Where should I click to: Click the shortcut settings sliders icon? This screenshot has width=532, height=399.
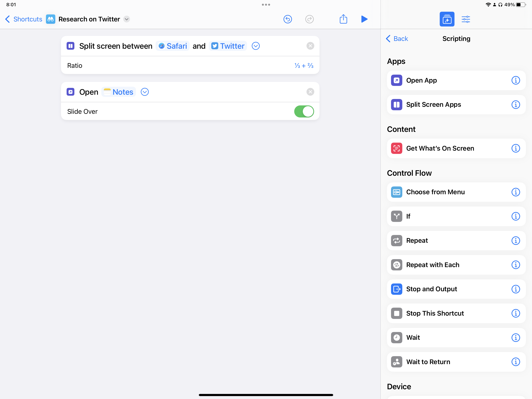[x=466, y=19]
